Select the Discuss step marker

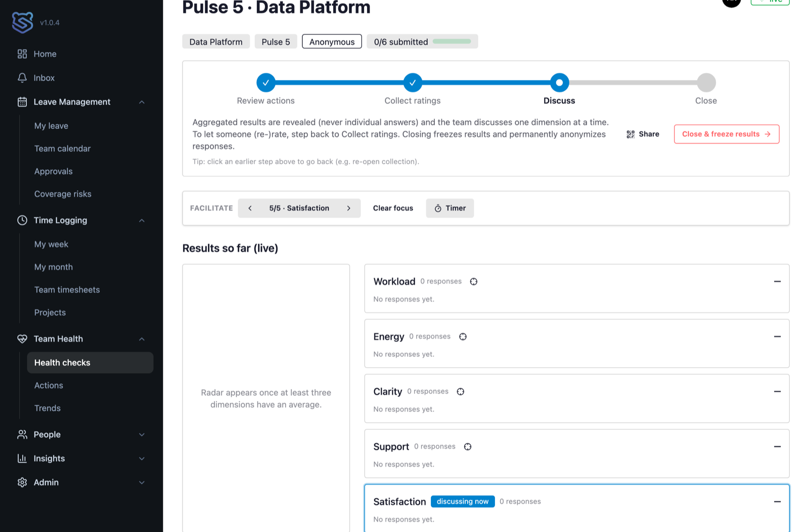coord(559,82)
